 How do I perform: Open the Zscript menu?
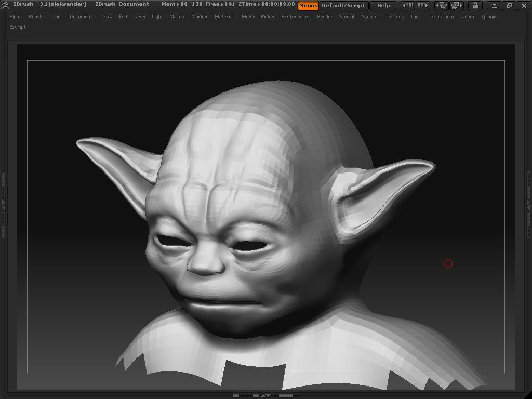(x=18, y=27)
